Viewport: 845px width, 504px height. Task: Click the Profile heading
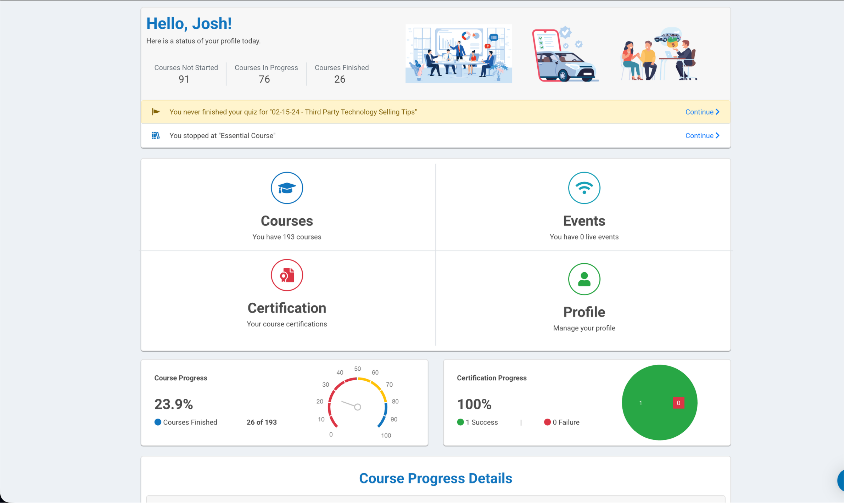pos(585,312)
